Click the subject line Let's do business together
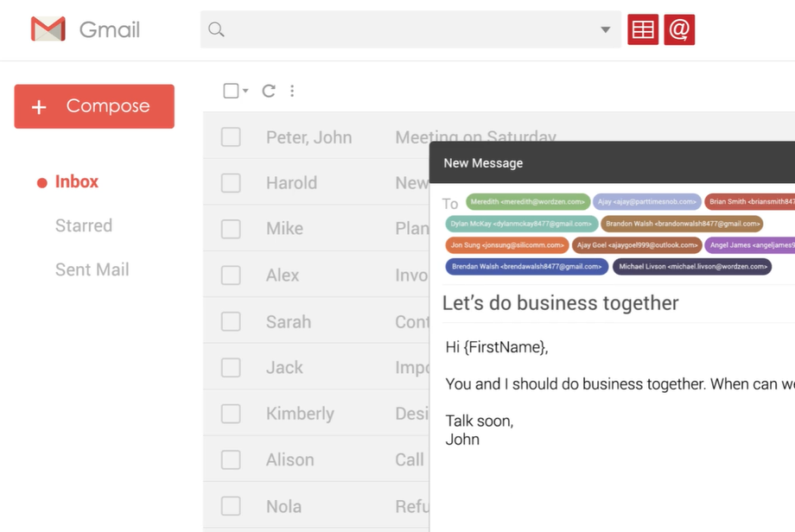This screenshot has width=795, height=532. (559, 303)
